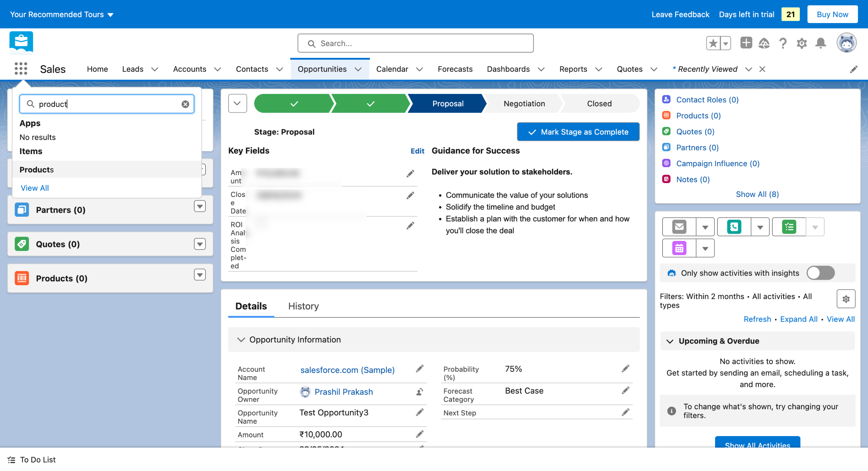Change Opportunity Owner icon

pos(420,392)
